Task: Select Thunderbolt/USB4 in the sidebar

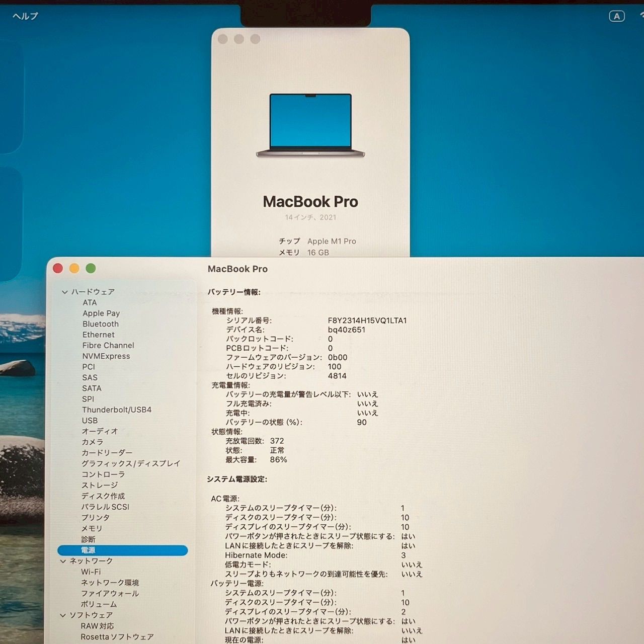Action: (117, 410)
